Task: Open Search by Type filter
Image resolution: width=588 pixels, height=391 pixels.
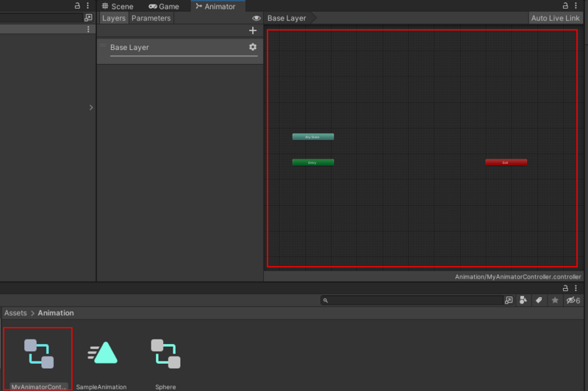Action: pyautogui.click(x=523, y=301)
